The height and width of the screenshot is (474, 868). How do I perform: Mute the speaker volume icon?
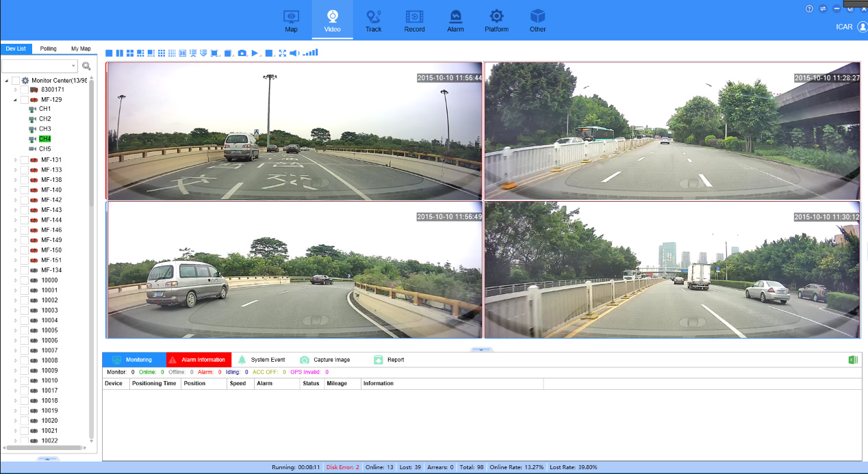[x=294, y=53]
